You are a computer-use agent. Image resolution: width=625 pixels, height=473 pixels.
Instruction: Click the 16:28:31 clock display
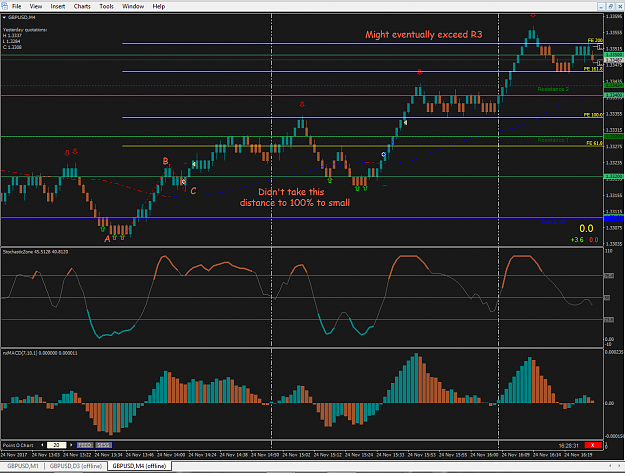click(x=568, y=446)
